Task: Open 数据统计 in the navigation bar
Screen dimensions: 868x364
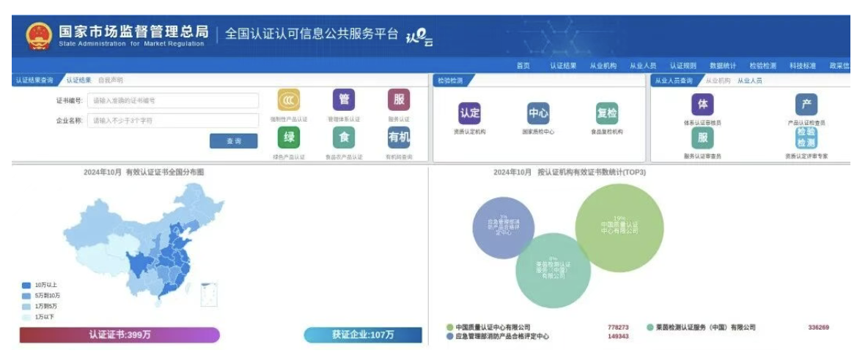Action: 722,65
